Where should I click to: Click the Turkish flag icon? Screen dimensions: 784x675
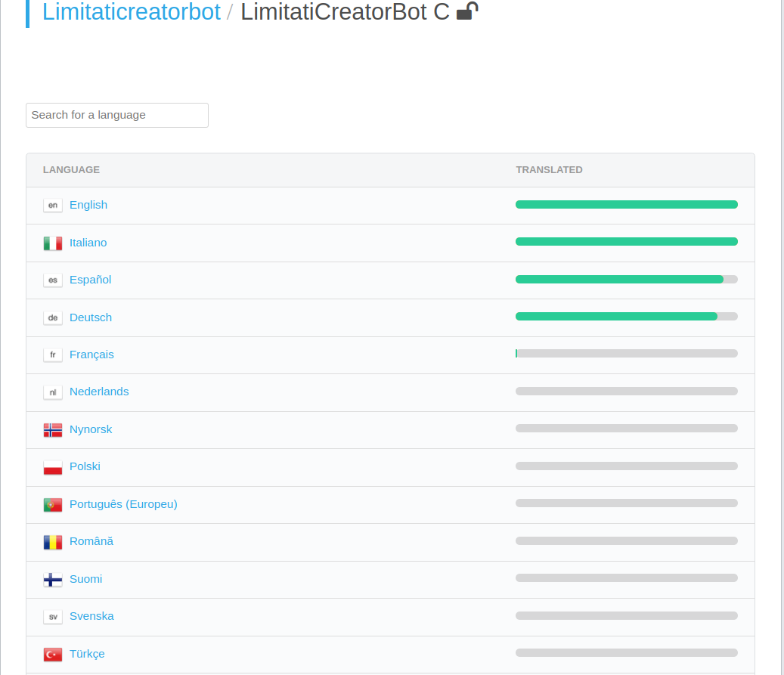click(x=53, y=654)
